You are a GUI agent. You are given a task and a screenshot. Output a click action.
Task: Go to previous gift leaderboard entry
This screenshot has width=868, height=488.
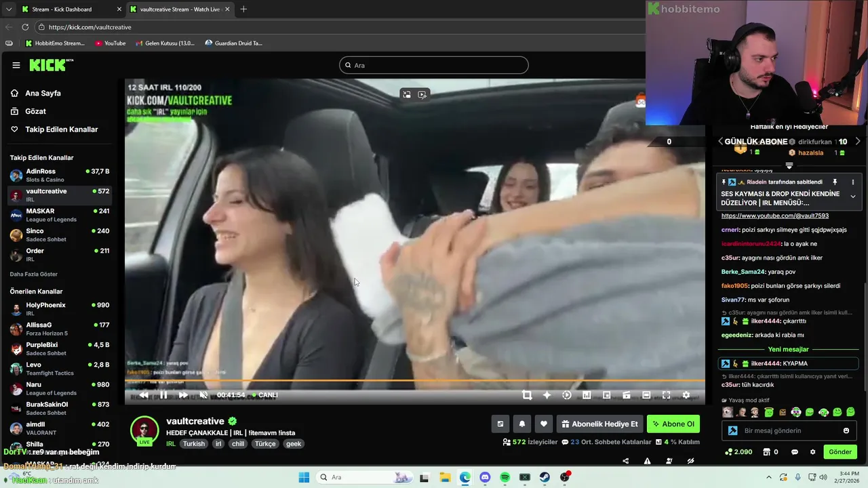pos(721,142)
